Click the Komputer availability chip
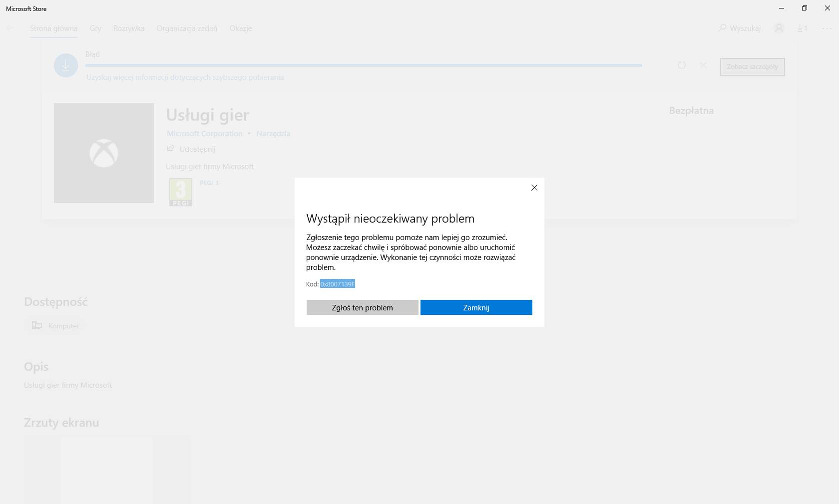Image resolution: width=839 pixels, height=504 pixels. click(55, 326)
